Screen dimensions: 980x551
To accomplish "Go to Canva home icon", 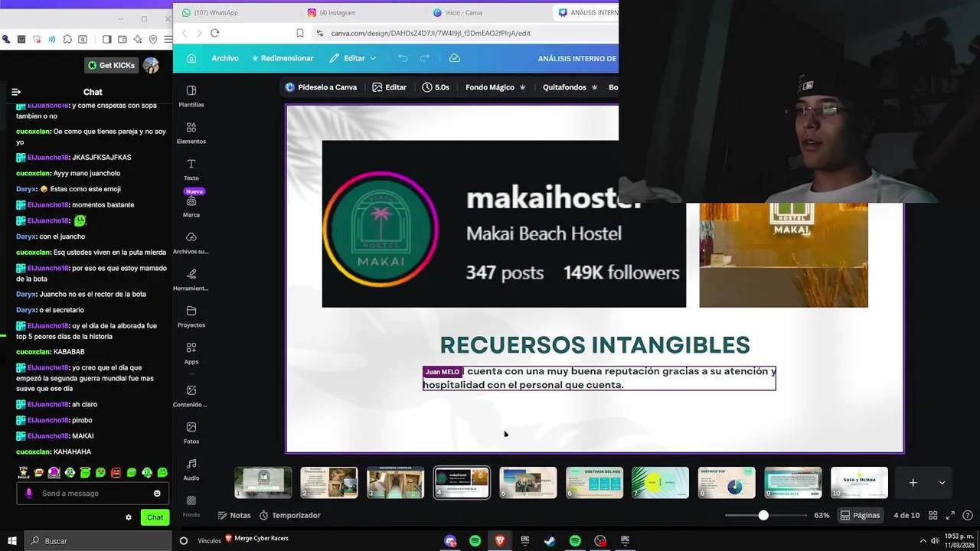I will coord(191,58).
